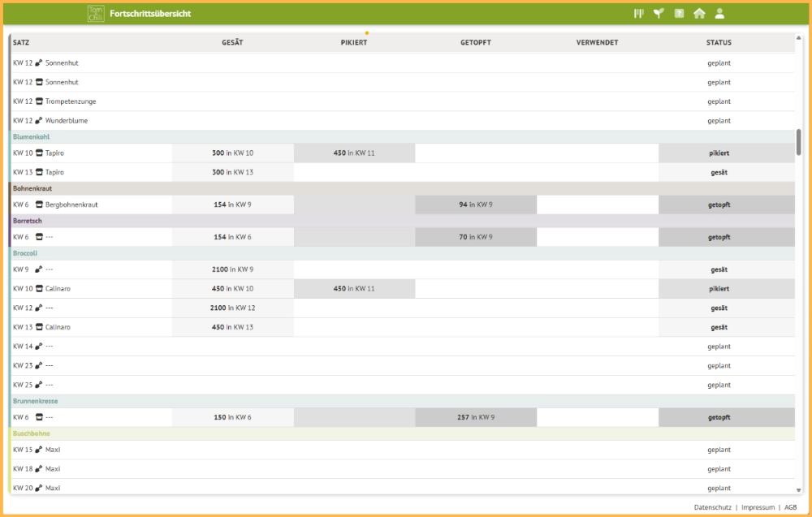This screenshot has height=517, width=812.
Task: Expand the Buschbohne group header
Action: (32, 433)
